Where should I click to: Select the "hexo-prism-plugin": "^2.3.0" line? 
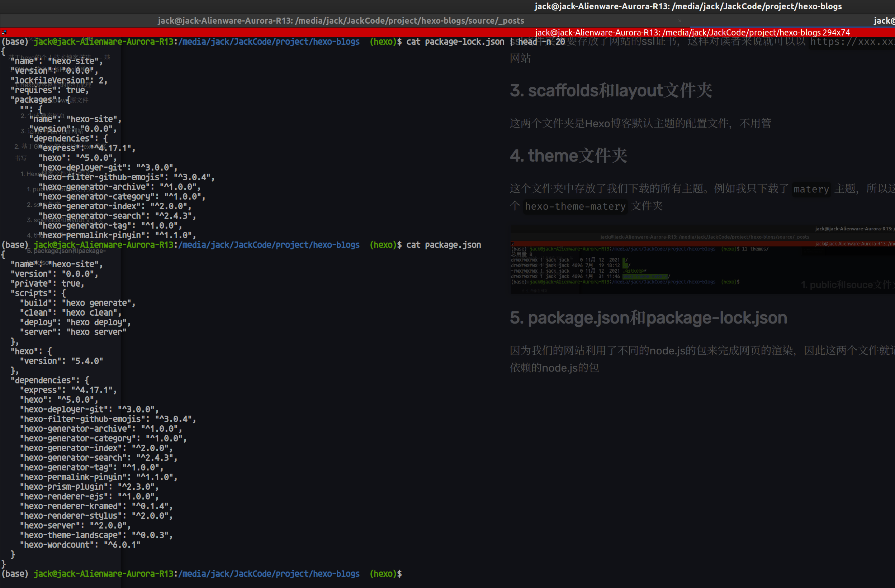point(89,487)
